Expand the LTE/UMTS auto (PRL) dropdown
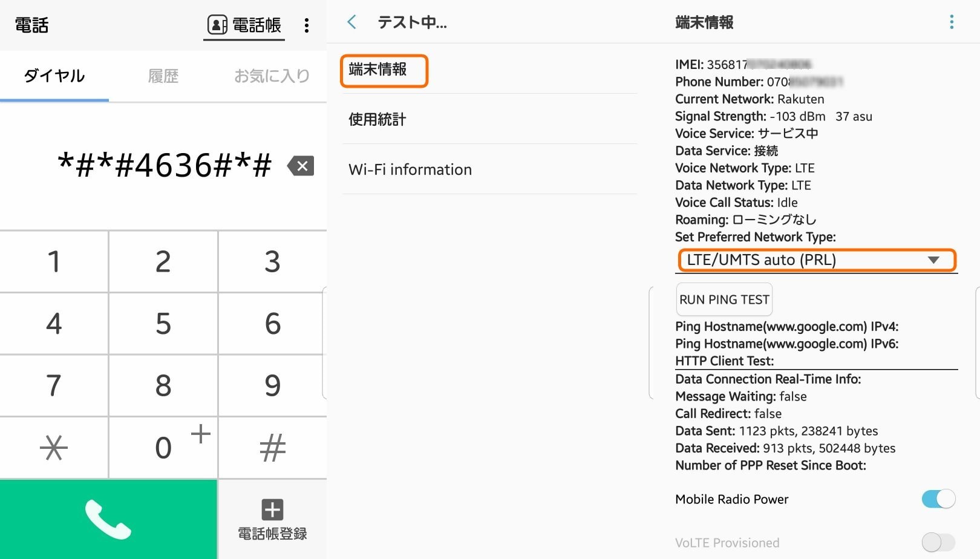Viewport: 980px width, 559px height. point(817,260)
